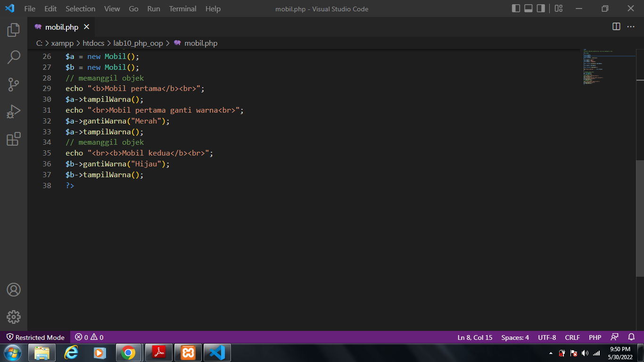This screenshot has height=362, width=644.
Task: Open the htdocs breadcrumb
Action: tap(93, 43)
